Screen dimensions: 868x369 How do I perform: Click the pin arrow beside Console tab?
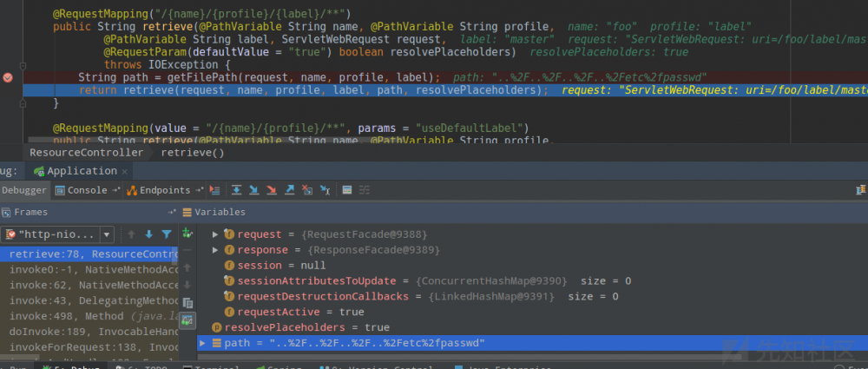116,190
